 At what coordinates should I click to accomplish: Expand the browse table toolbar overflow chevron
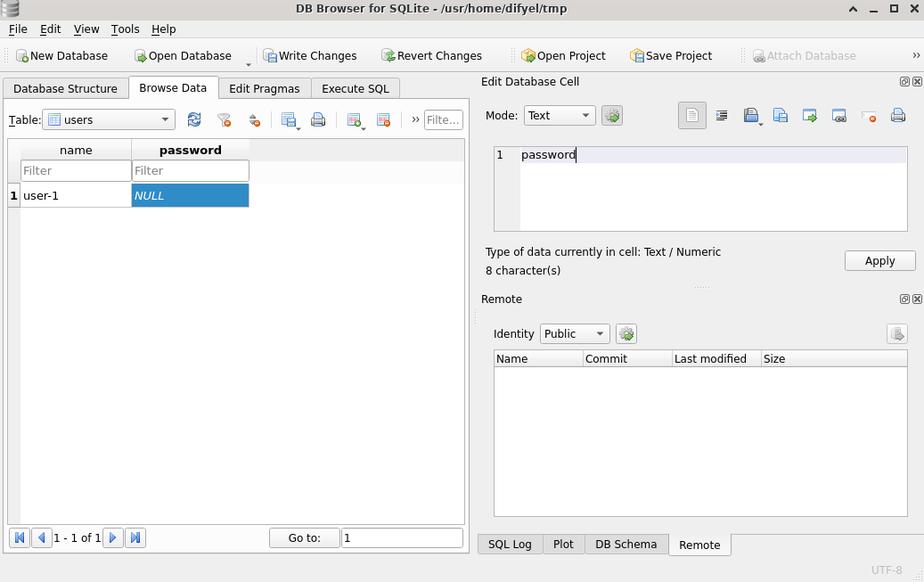coord(415,119)
